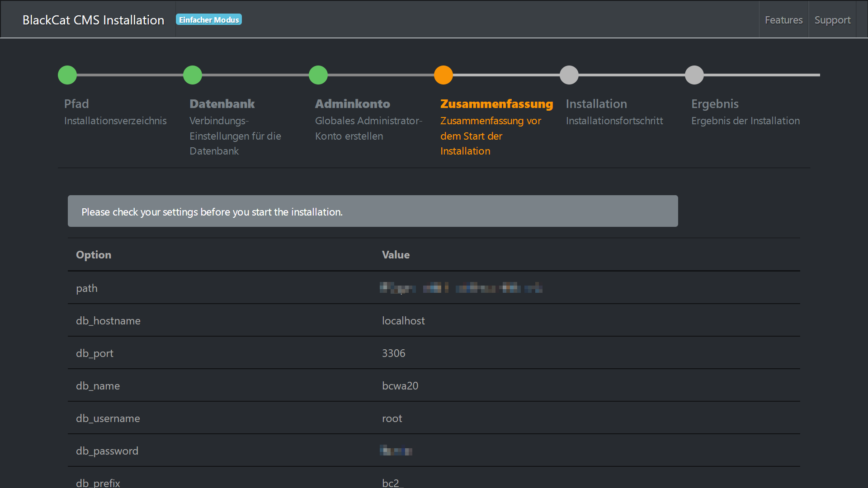Viewport: 868px width, 488px height.
Task: Select the Installation step label
Action: (596, 103)
